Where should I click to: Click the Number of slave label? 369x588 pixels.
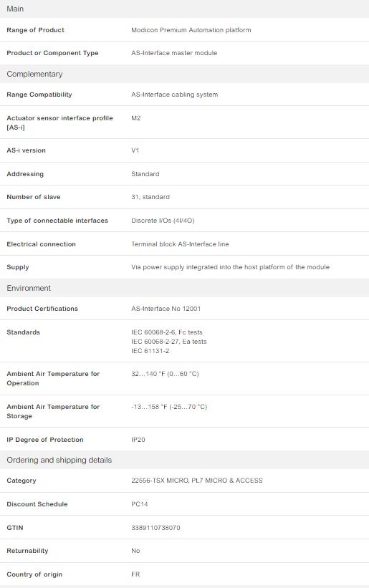pyautogui.click(x=34, y=197)
